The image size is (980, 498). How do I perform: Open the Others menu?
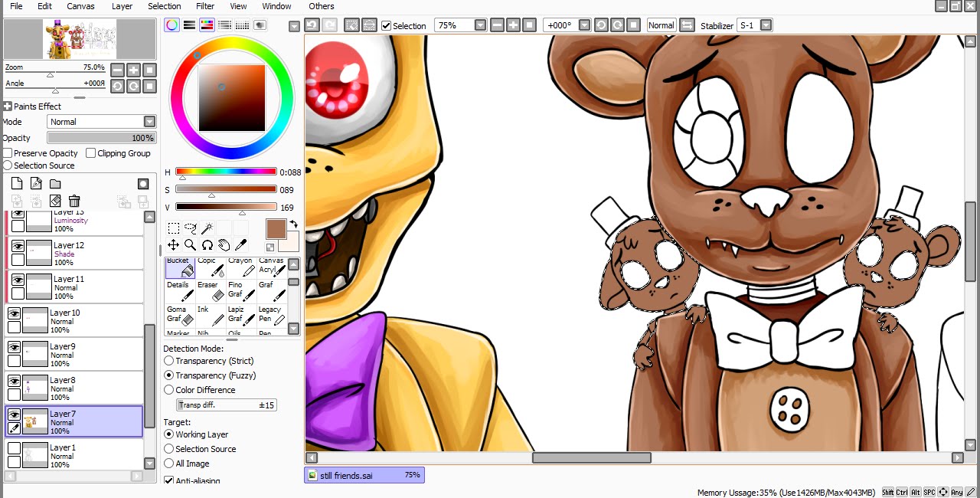click(322, 6)
